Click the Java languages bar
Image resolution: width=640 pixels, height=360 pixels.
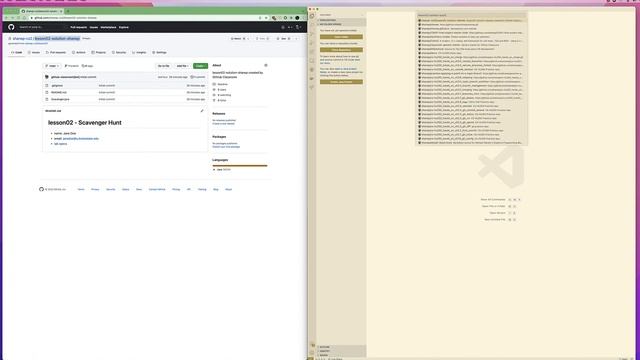pos(240,165)
